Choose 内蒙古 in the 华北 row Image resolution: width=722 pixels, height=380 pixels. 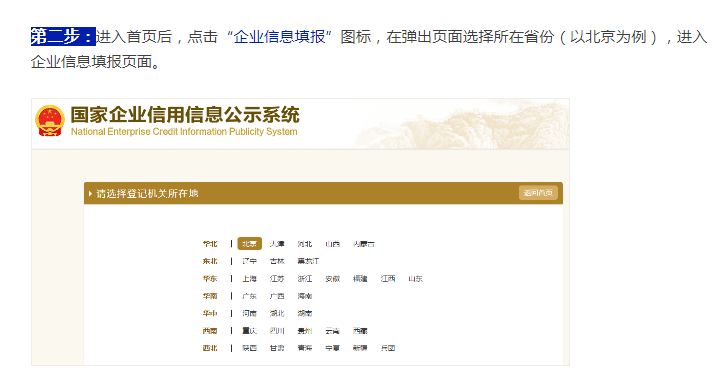[363, 244]
